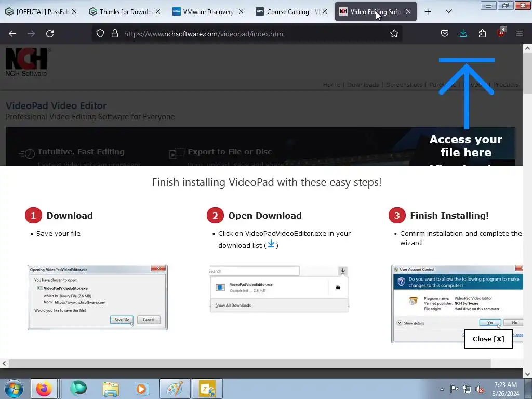Open the network tray icon

(467, 389)
